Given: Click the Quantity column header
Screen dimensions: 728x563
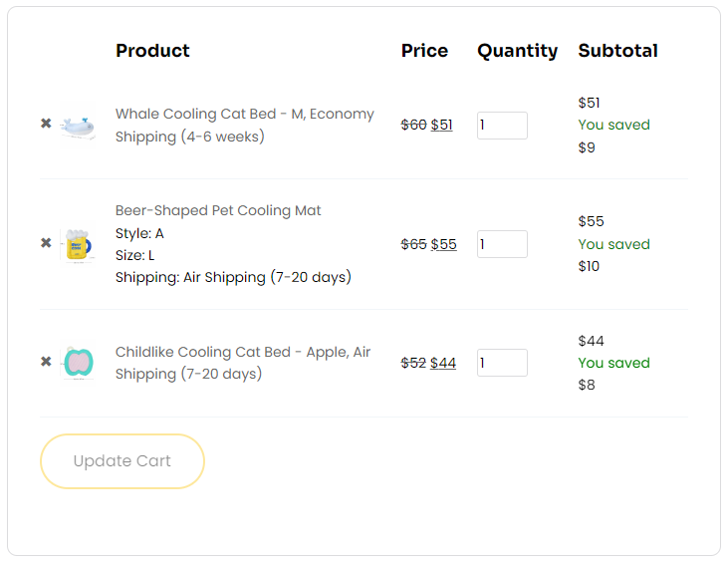Looking at the screenshot, I should (518, 51).
